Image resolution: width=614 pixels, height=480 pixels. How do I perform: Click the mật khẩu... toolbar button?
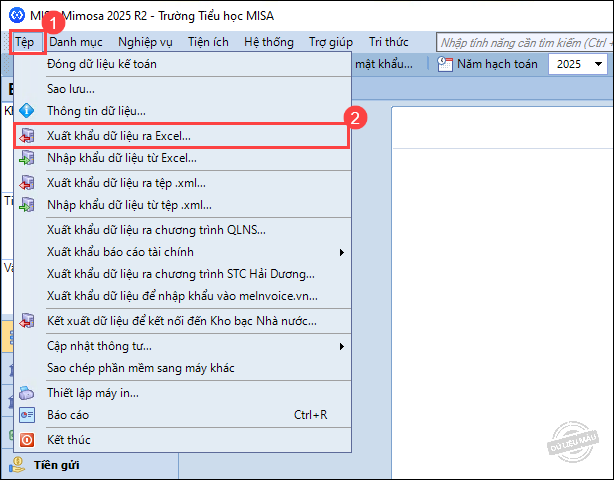(x=384, y=64)
